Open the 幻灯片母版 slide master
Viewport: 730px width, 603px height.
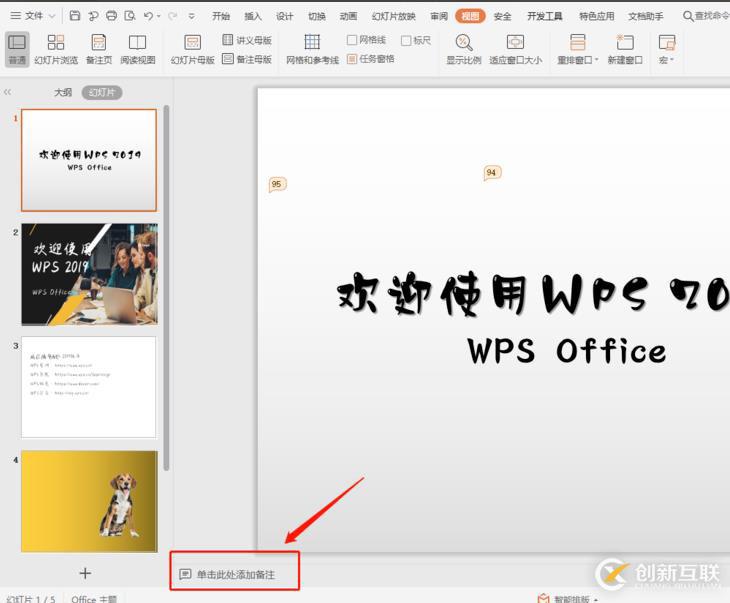coord(192,49)
